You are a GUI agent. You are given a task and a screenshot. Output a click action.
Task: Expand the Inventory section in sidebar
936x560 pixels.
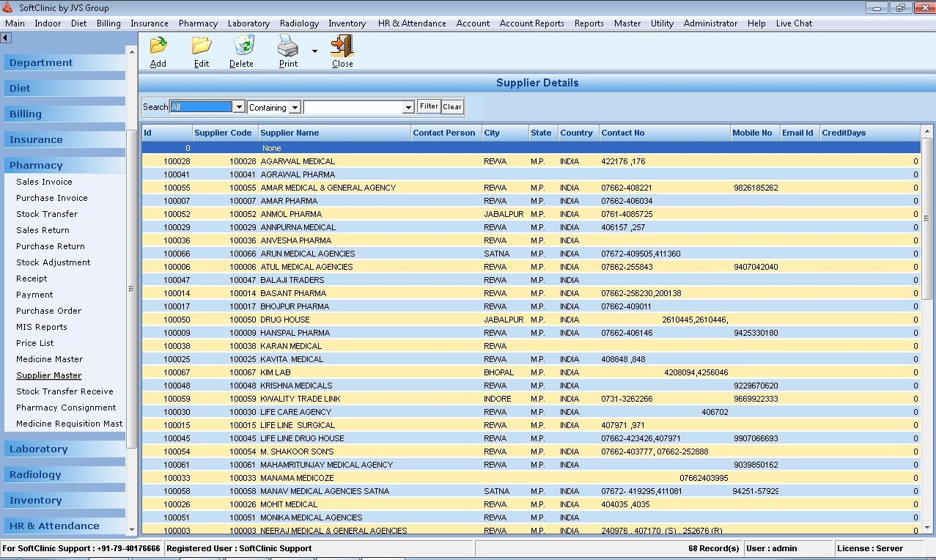(x=64, y=500)
